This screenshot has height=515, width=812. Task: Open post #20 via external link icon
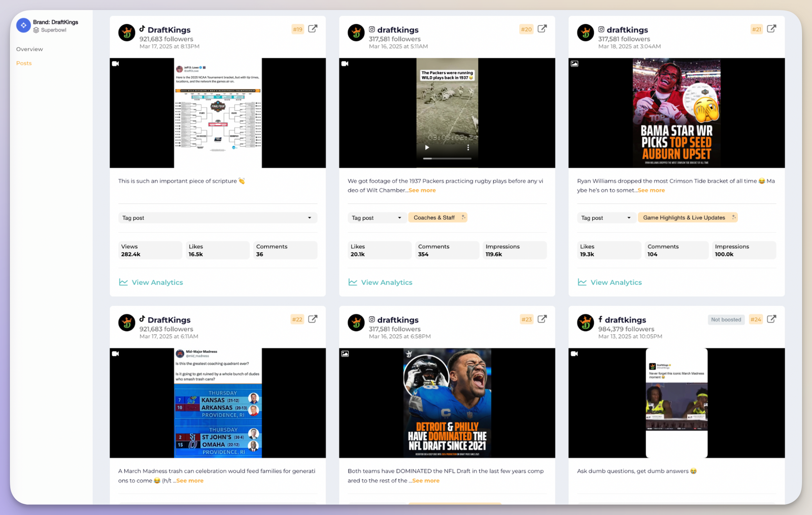[543, 29]
